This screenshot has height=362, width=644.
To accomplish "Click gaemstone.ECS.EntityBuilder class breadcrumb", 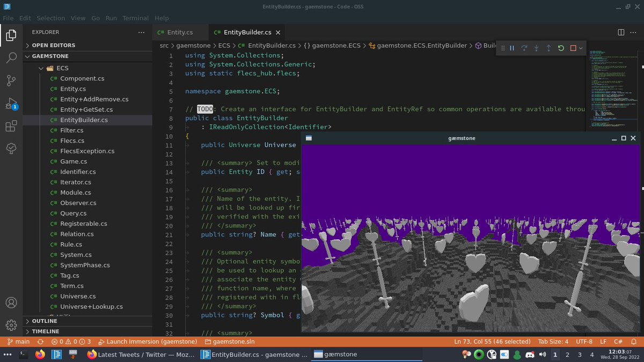I will coord(418,46).
